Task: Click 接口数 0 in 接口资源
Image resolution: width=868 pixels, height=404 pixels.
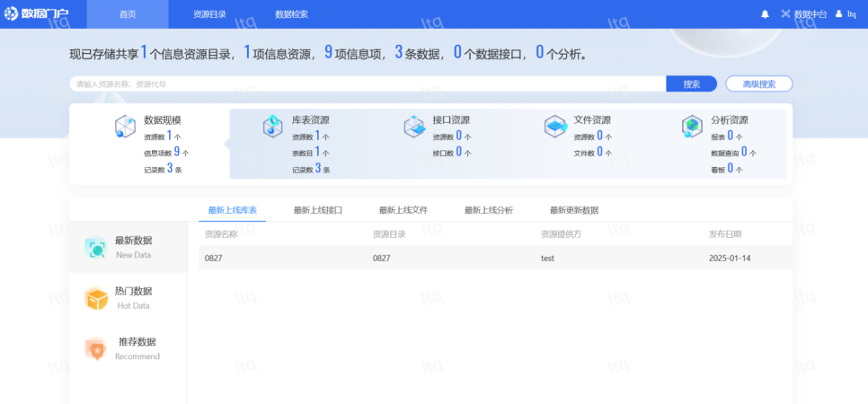Action: point(452,153)
